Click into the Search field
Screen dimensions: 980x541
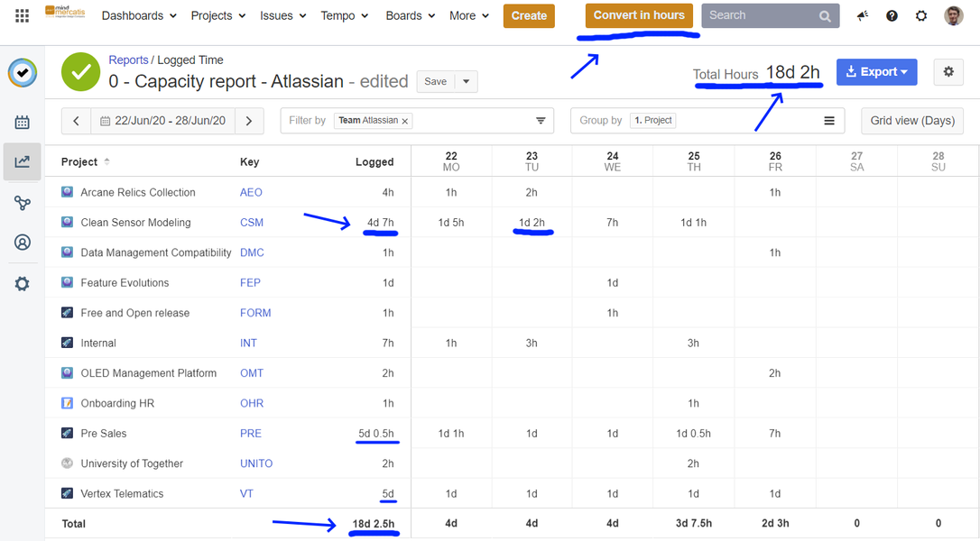tap(771, 15)
